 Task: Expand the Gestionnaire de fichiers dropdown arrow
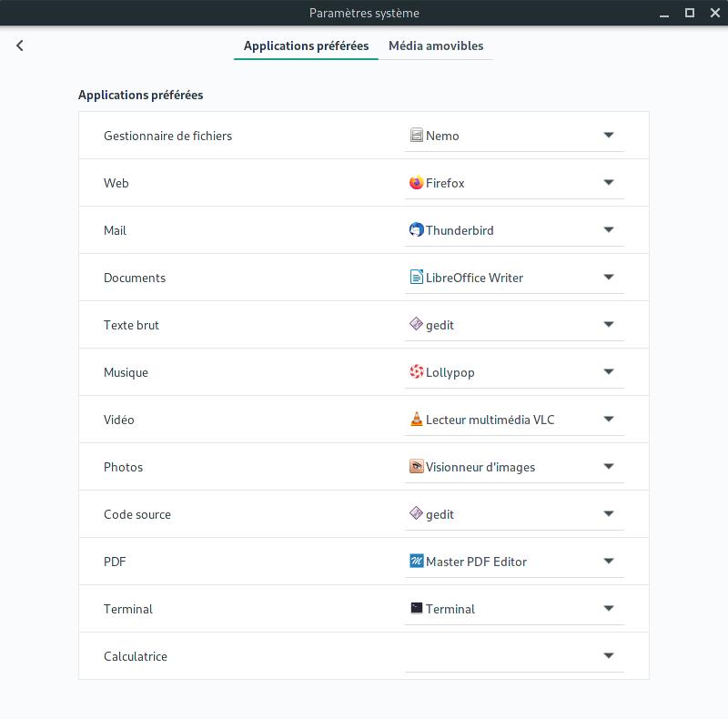609,136
